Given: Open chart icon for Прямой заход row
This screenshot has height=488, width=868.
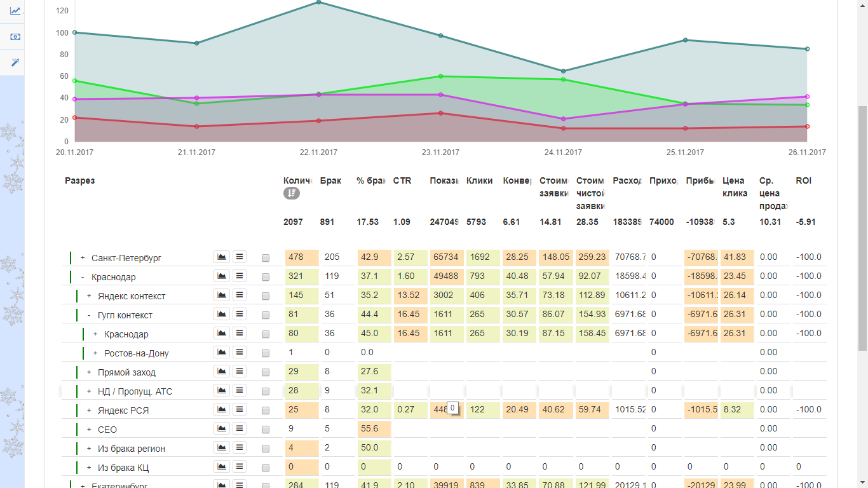Looking at the screenshot, I should point(222,371).
